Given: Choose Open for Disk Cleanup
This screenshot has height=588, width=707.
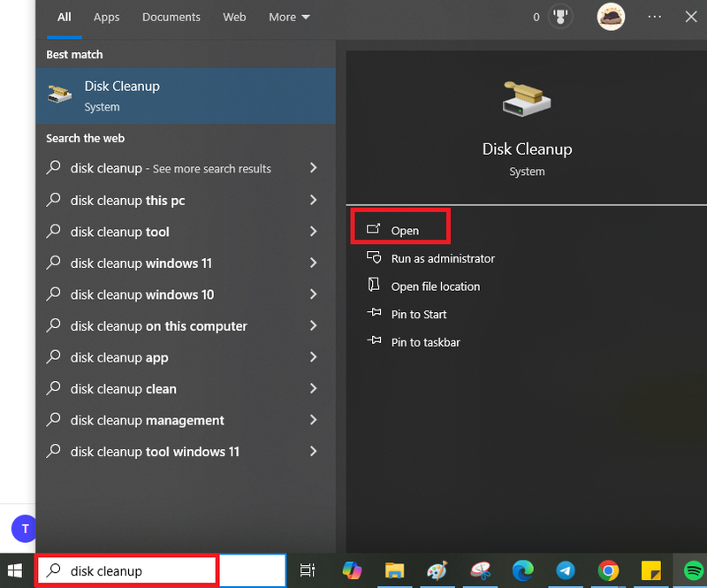Looking at the screenshot, I should tap(400, 226).
